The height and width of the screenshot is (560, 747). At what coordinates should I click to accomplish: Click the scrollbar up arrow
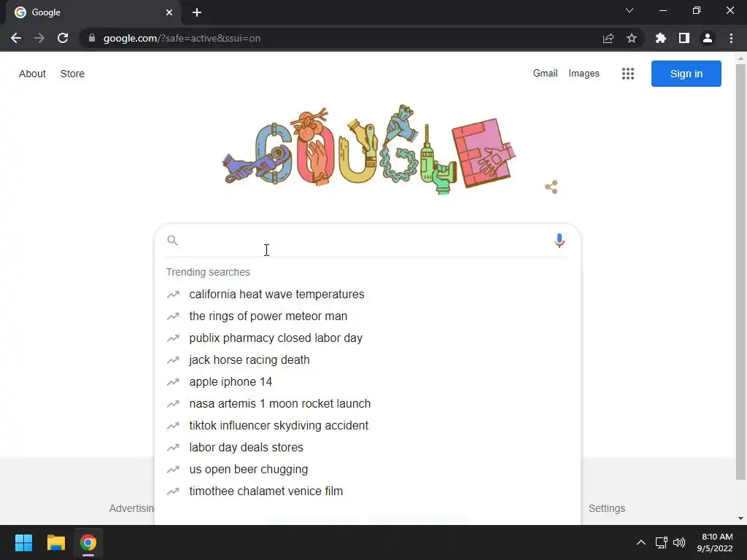coord(740,58)
